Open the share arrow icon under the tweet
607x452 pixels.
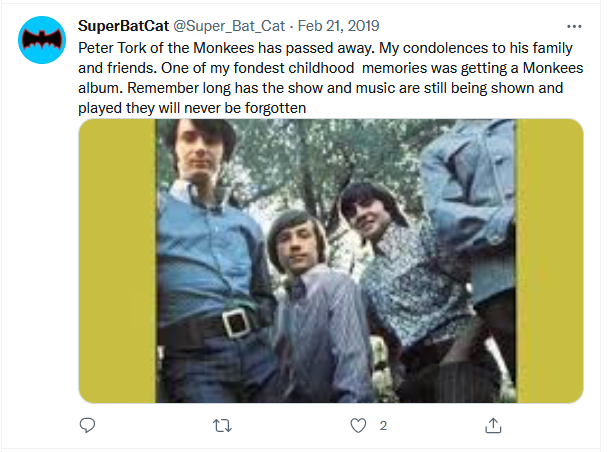pos(493,425)
